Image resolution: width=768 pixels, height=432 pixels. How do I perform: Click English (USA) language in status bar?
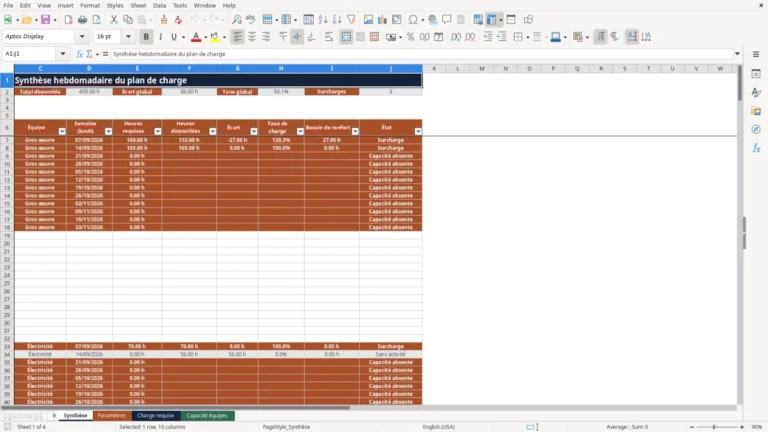coord(439,427)
